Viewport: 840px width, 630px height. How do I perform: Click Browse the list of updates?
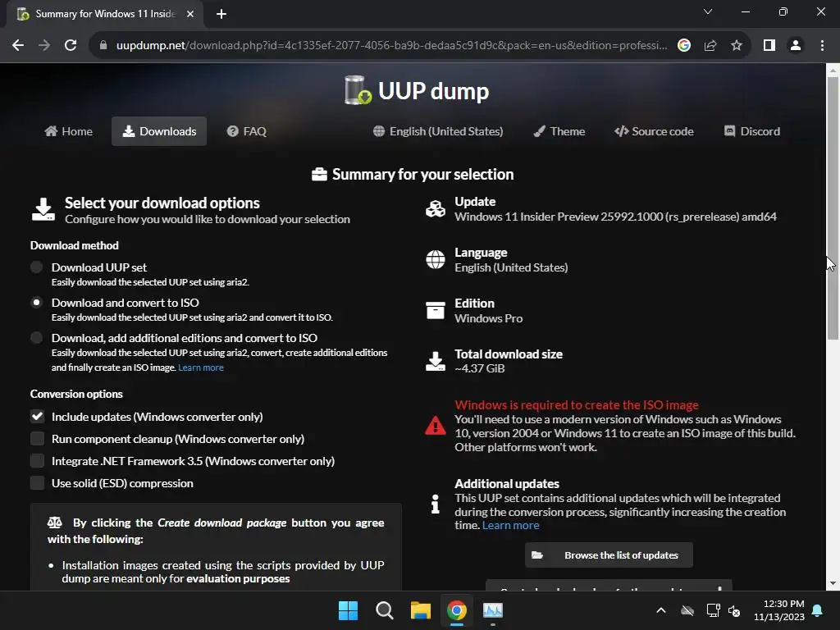(609, 555)
